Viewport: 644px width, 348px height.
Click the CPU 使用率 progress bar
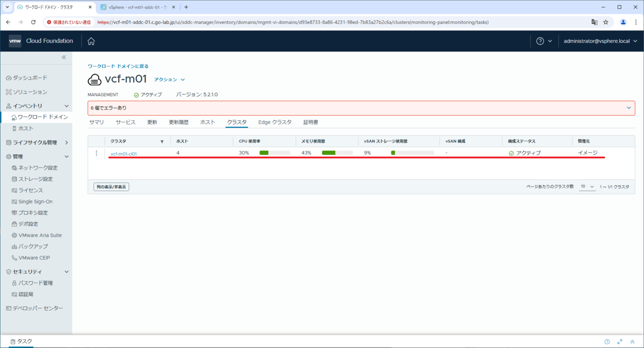275,153
